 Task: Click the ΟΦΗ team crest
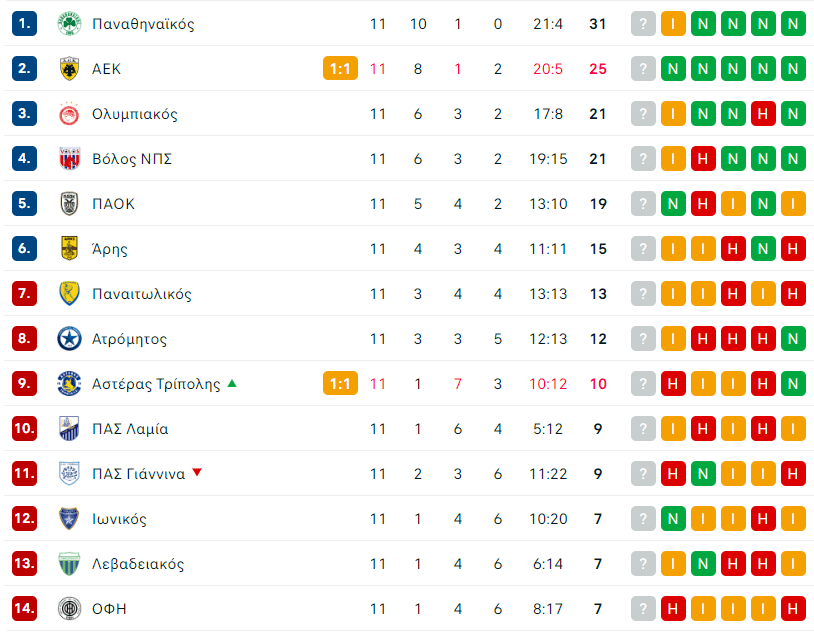[70, 609]
